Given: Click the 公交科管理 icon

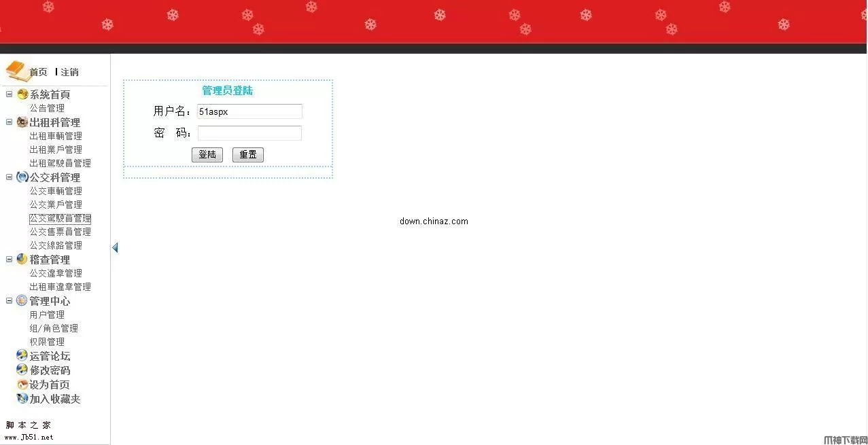Looking at the screenshot, I should tap(22, 177).
